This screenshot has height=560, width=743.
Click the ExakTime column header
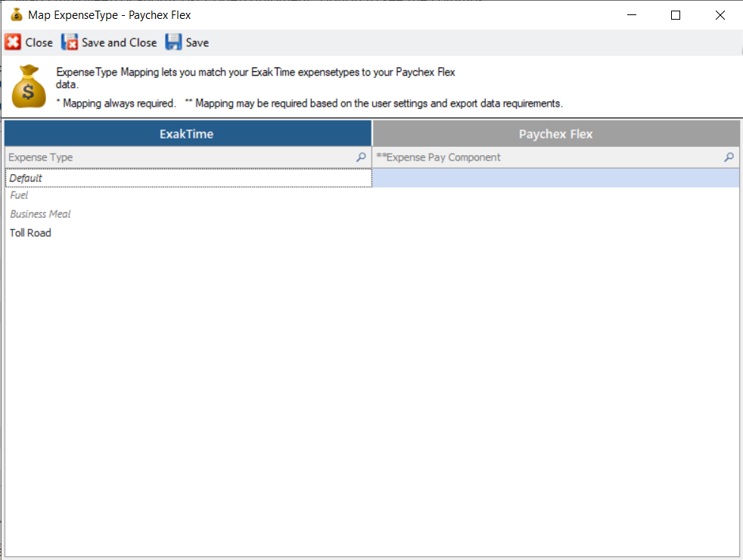point(188,134)
